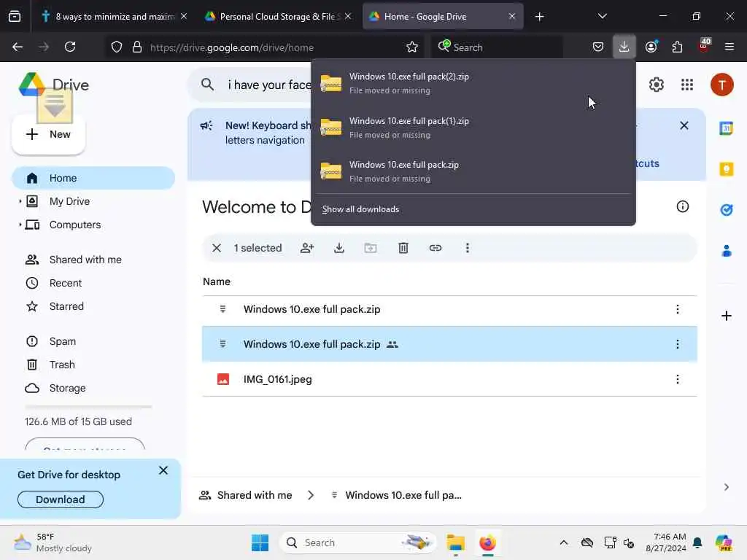Viewport: 747px width, 560px height.
Task: Open Firefox account icon
Action: click(x=651, y=47)
